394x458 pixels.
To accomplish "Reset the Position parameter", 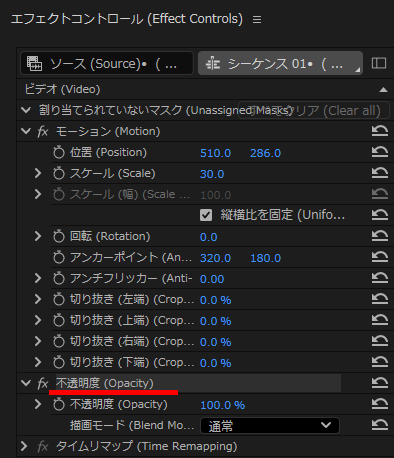I will click(380, 152).
